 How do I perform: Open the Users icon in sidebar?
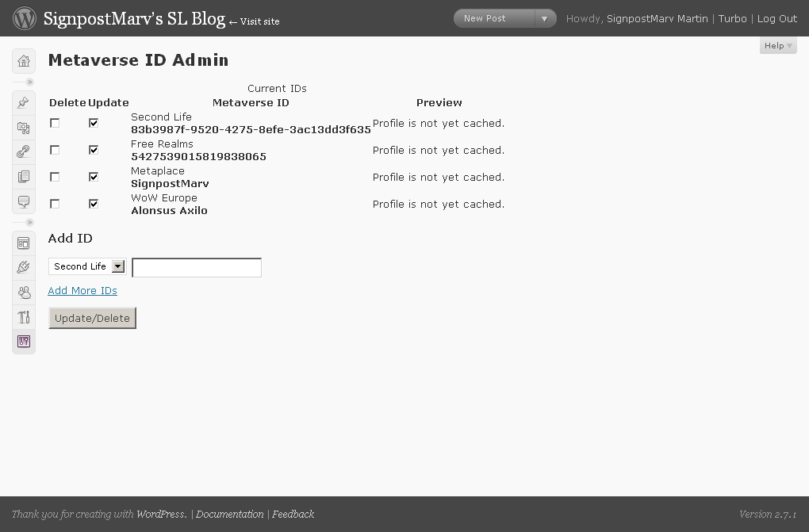point(24,292)
